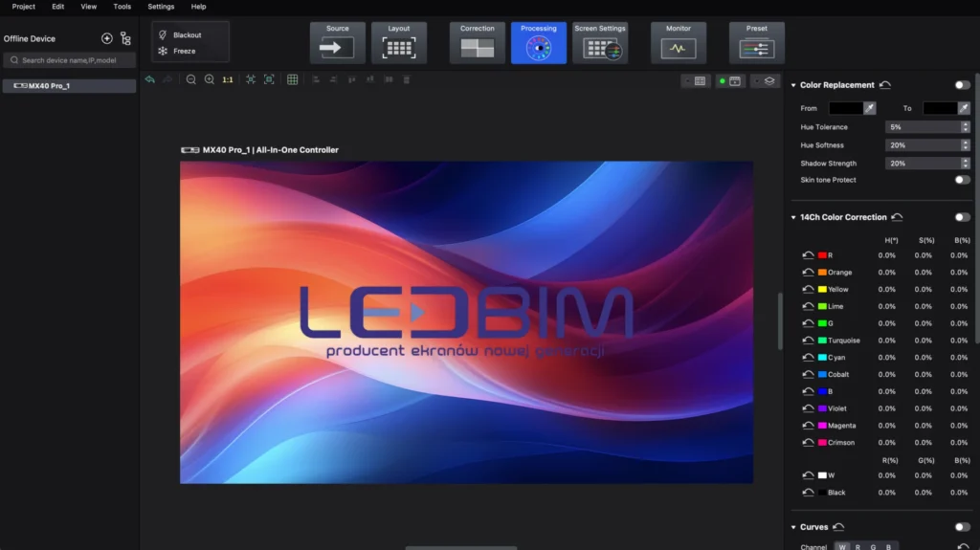Toggle the grid display icon

coord(293,79)
